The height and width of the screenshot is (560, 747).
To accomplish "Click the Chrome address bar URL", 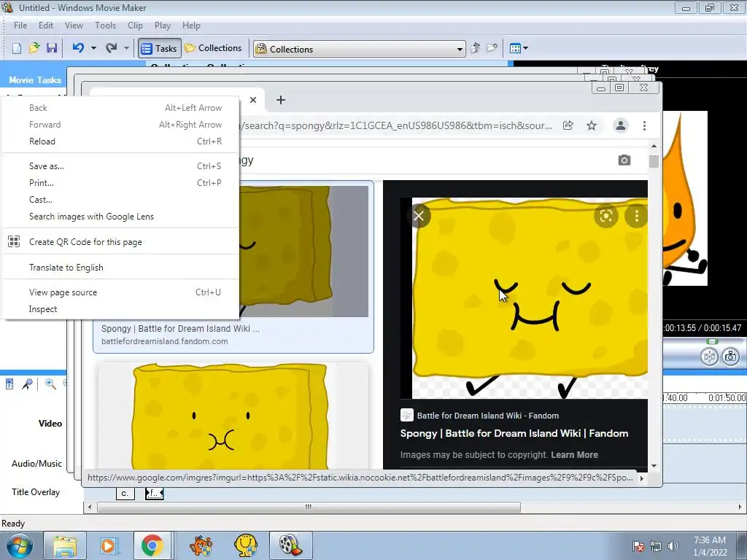I will click(x=398, y=125).
